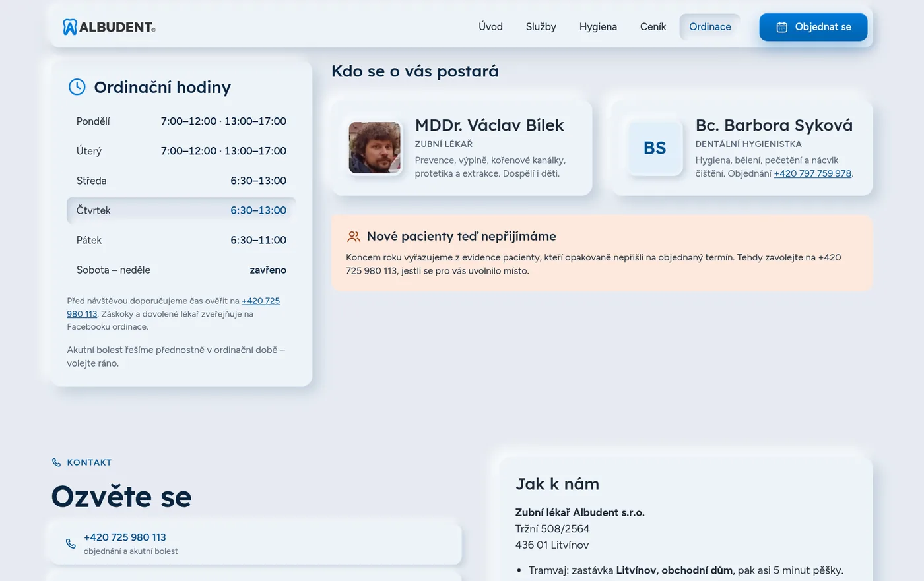The width and height of the screenshot is (924, 581).
Task: Select the Úterý hours row
Action: 181,151
